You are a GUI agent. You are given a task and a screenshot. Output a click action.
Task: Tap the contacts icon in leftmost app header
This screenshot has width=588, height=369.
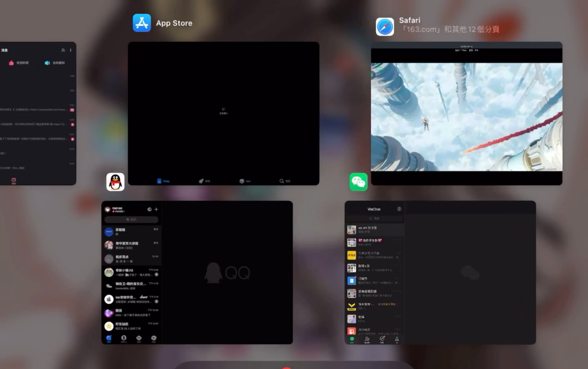click(63, 50)
